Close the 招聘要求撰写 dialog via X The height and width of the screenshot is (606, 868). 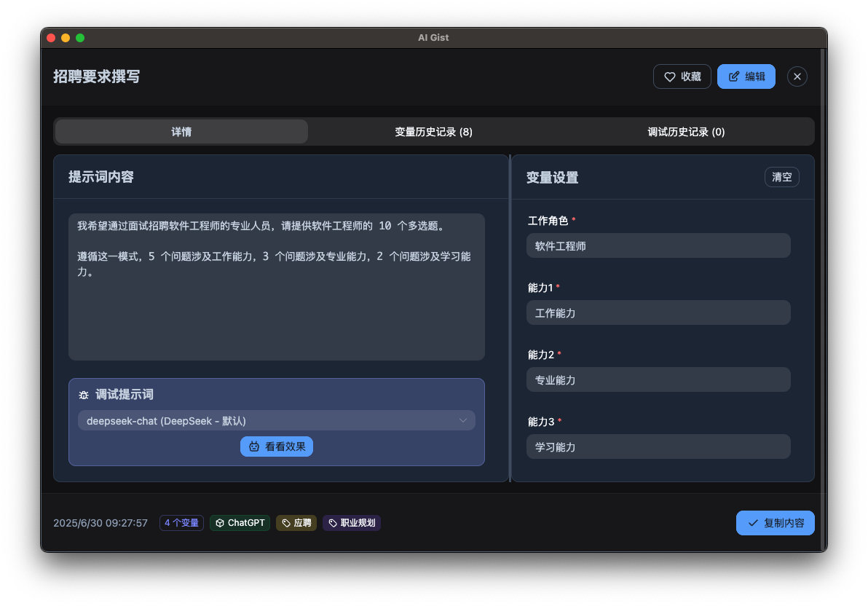click(797, 76)
